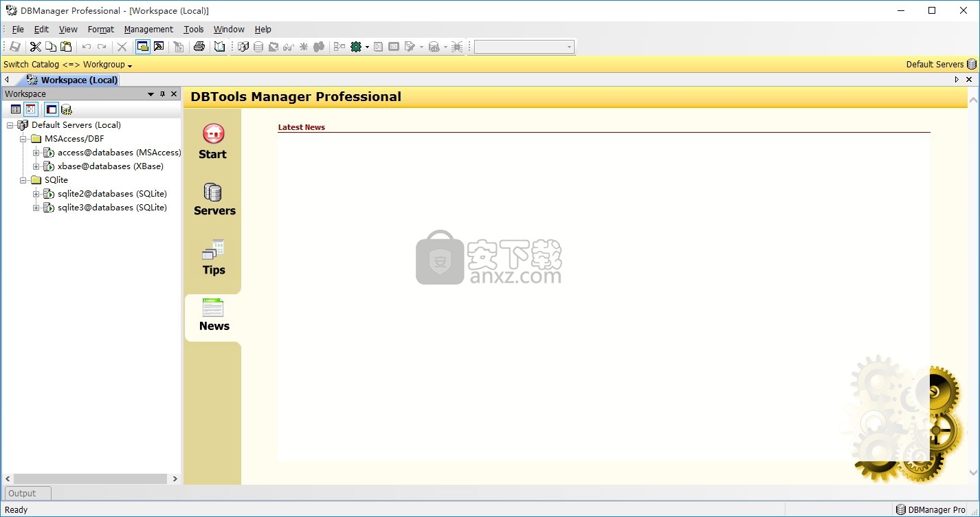The height and width of the screenshot is (517, 980).
Task: Click the open book help icon
Action: tap(219, 47)
